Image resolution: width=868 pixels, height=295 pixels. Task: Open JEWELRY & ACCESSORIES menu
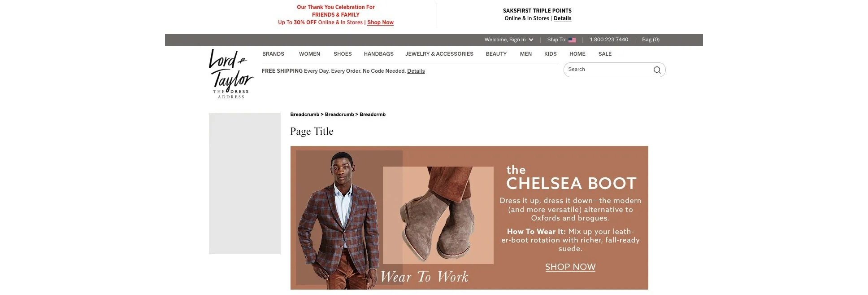[x=439, y=54]
